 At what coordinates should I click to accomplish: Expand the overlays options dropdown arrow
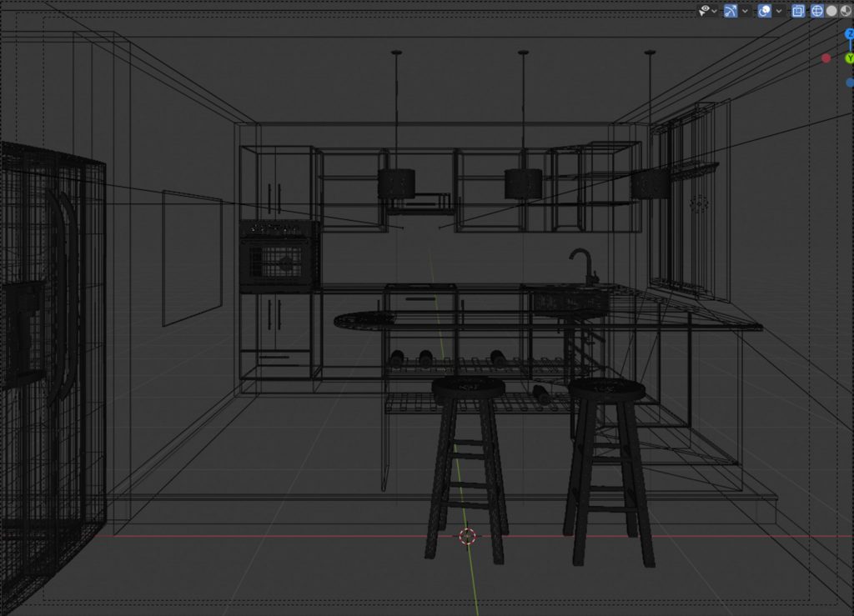(779, 11)
